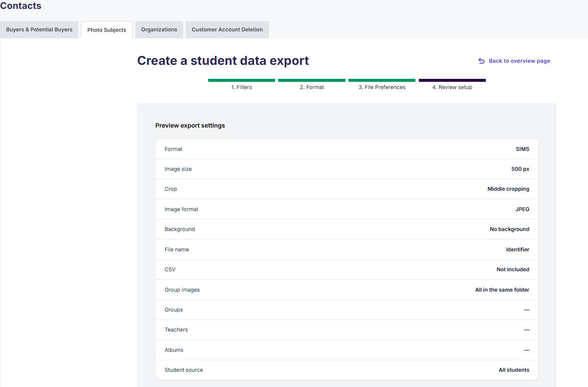
Task: Click the Contacts page heading
Action: (x=21, y=6)
